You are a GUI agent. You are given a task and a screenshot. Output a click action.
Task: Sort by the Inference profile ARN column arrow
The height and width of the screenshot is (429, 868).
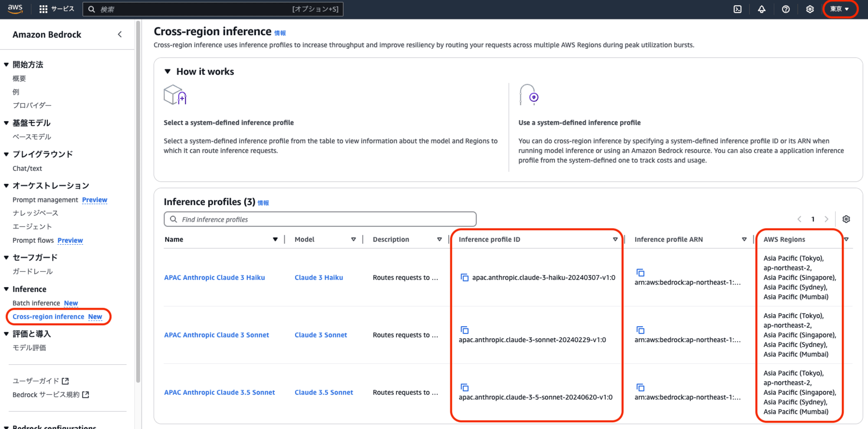coord(744,239)
